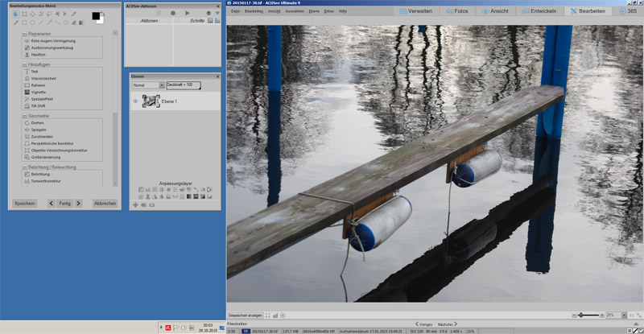The width and height of the screenshot is (644, 334).
Task: Open the Belichtung exposure tool
Action: pyautogui.click(x=40, y=174)
